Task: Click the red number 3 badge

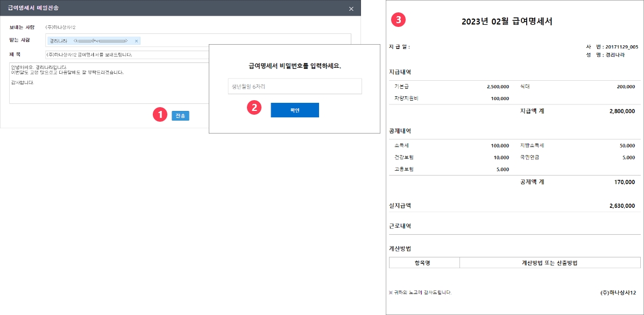Action: point(398,20)
